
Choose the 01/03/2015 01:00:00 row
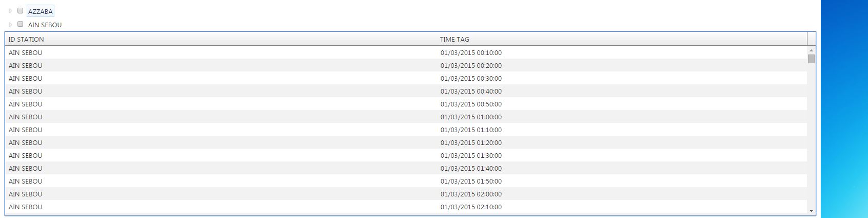[x=471, y=117]
